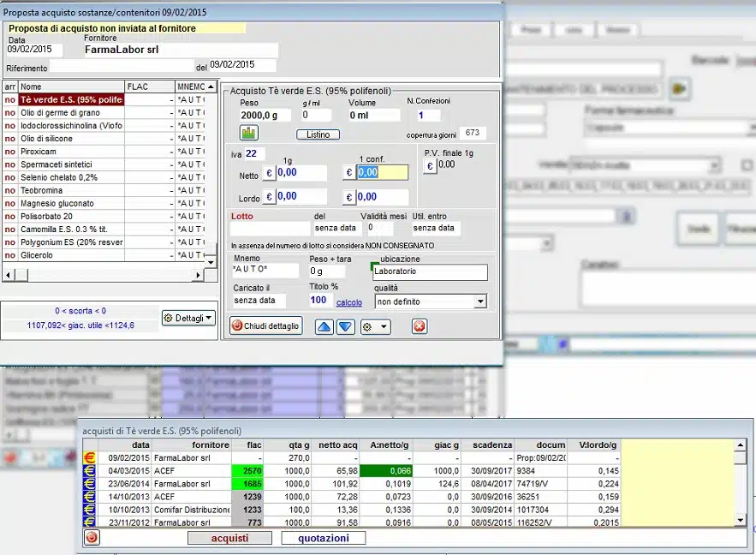
Task: Click the red power icon in acquisti panel
Action: pyautogui.click(x=92, y=537)
